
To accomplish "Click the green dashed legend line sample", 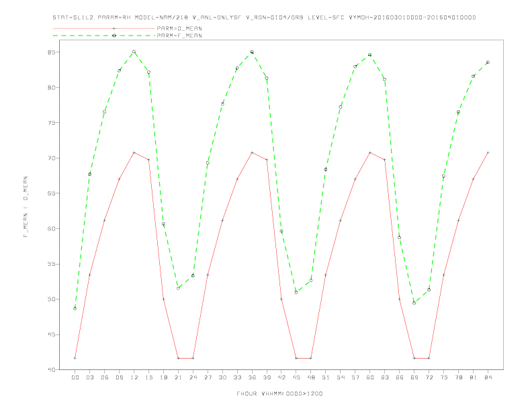I will coord(104,36).
